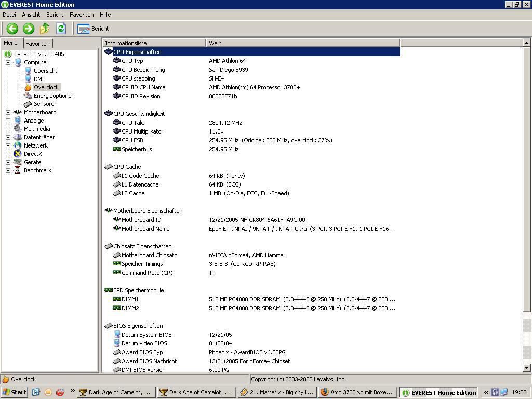The image size is (532, 399).
Task: Expand the Datenträger tree node
Action: click(x=8, y=137)
